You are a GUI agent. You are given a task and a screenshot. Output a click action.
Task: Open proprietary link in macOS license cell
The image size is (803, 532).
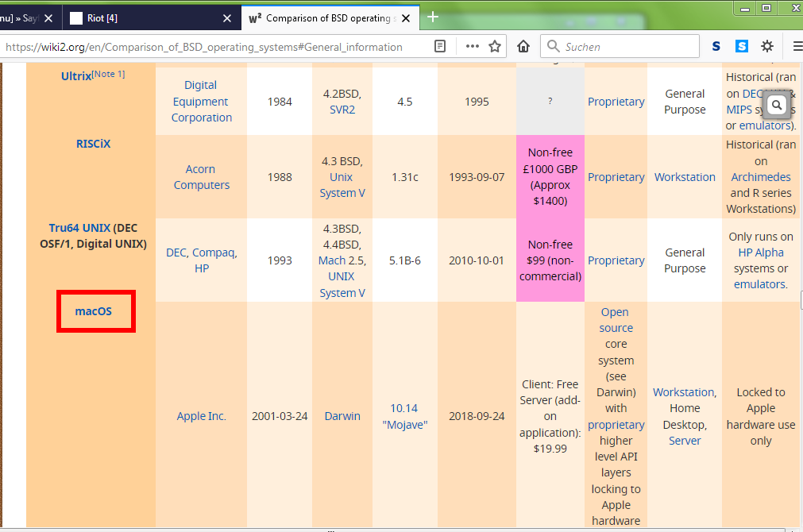click(x=616, y=425)
